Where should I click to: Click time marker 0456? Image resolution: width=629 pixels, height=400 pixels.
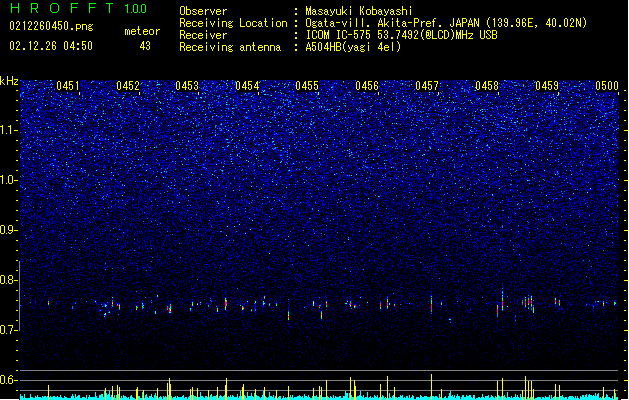[x=367, y=86]
